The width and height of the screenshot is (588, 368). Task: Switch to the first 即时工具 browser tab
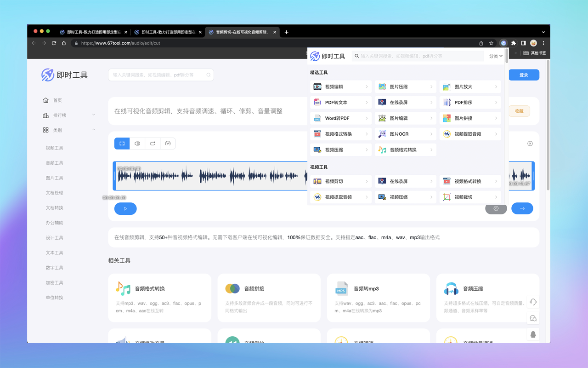pos(91,32)
